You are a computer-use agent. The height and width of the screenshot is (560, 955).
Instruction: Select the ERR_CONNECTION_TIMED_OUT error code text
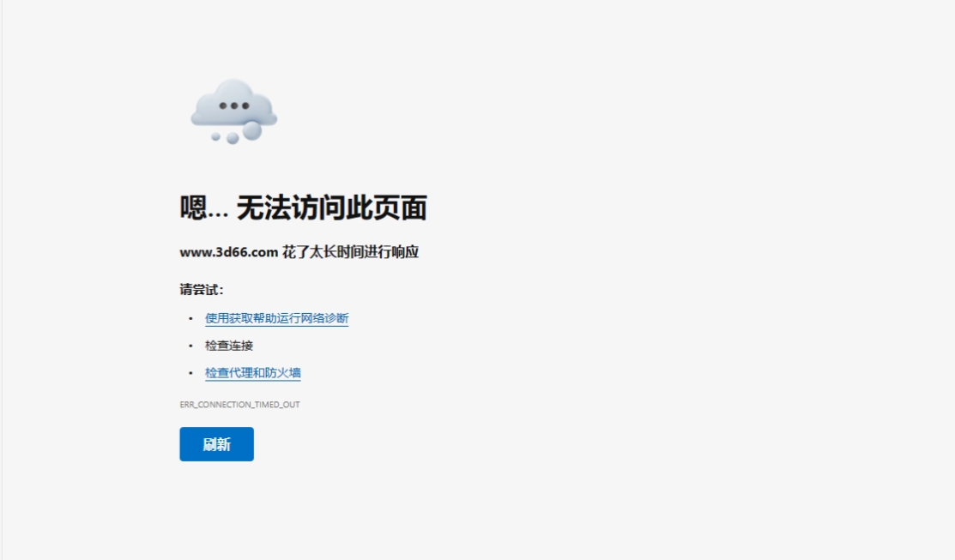(240, 405)
